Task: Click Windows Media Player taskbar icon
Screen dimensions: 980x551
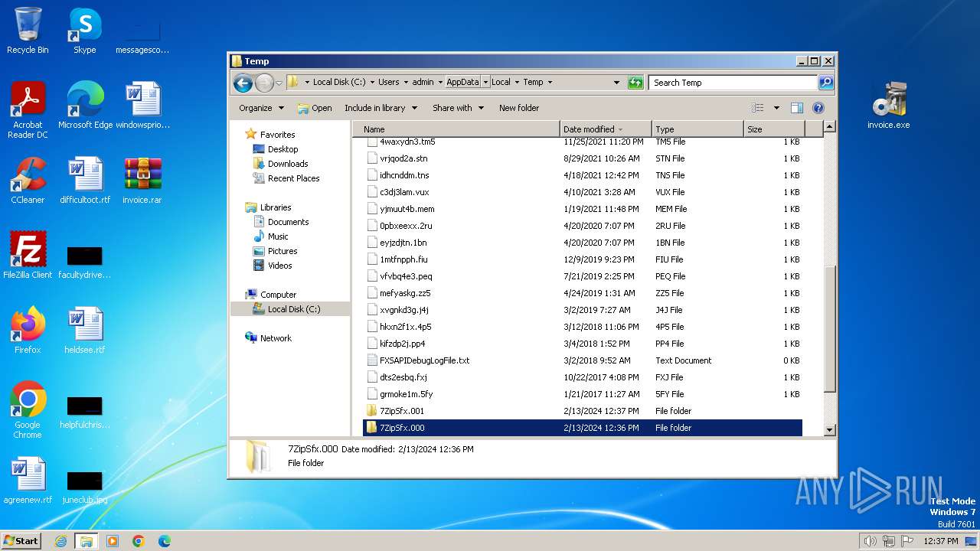Action: pos(113,541)
